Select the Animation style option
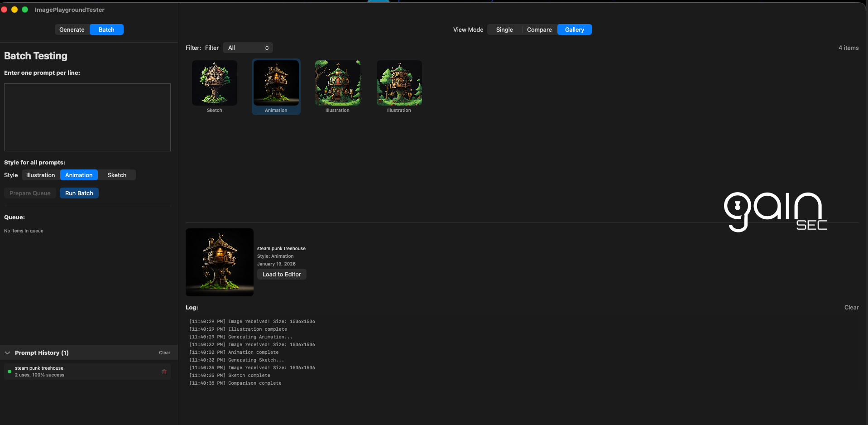The width and height of the screenshot is (868, 425). tap(79, 175)
